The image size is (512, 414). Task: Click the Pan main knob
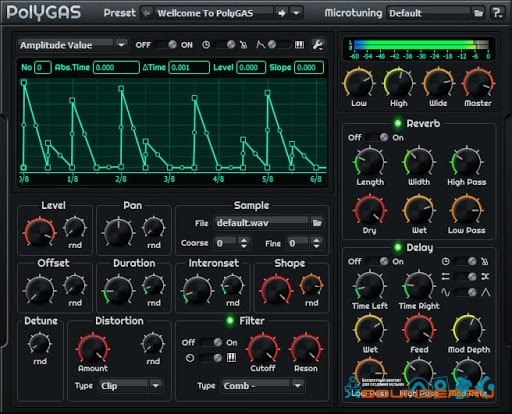point(118,233)
